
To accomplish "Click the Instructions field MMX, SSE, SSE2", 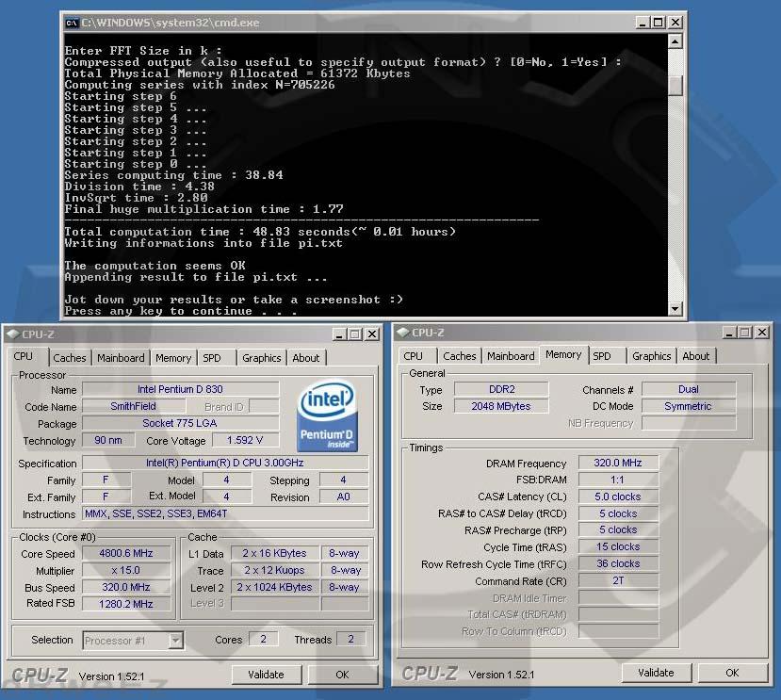I will [x=225, y=513].
